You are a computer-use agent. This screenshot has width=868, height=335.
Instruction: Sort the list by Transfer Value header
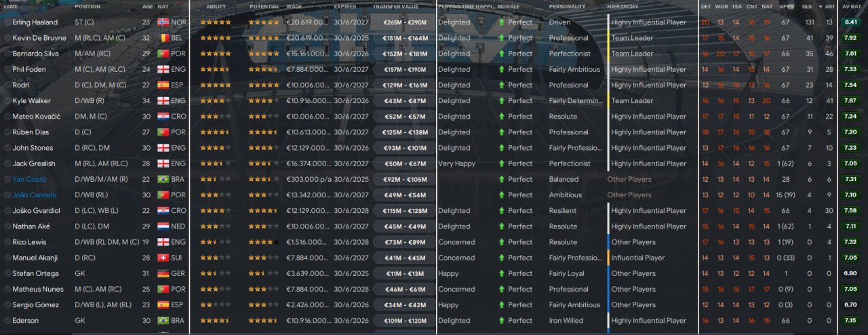[x=395, y=6]
